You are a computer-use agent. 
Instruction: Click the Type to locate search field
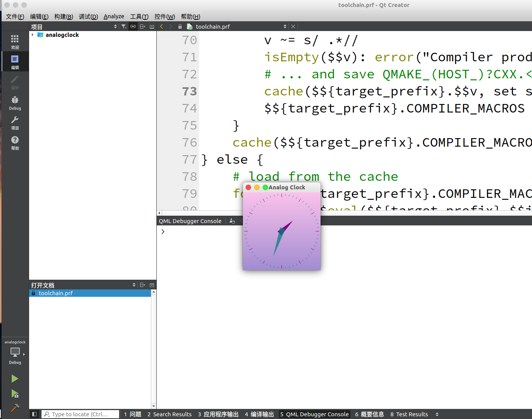[80, 414]
